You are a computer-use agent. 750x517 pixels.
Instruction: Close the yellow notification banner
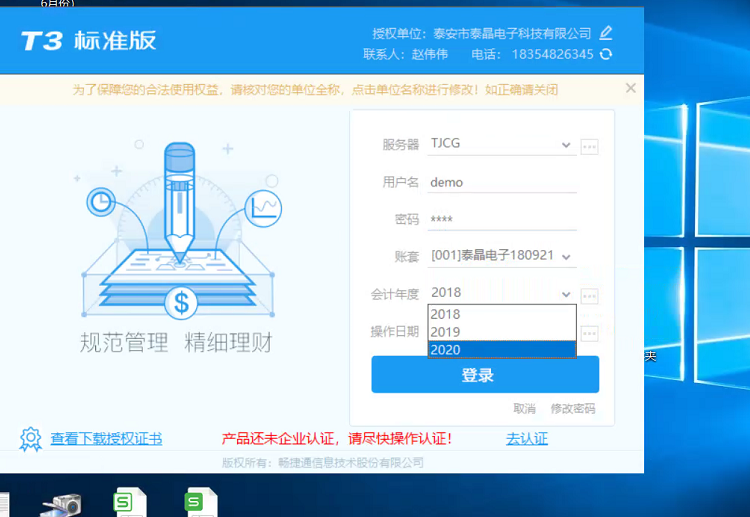630,88
